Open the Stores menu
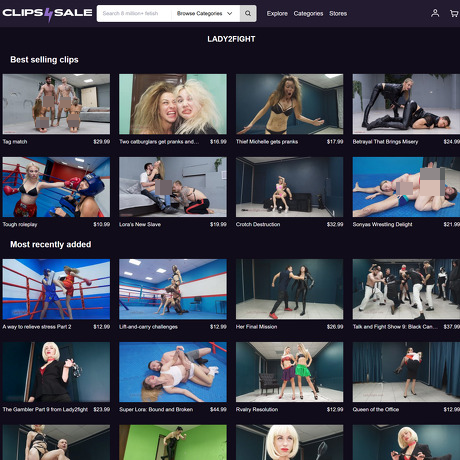The width and height of the screenshot is (460, 460). (338, 13)
